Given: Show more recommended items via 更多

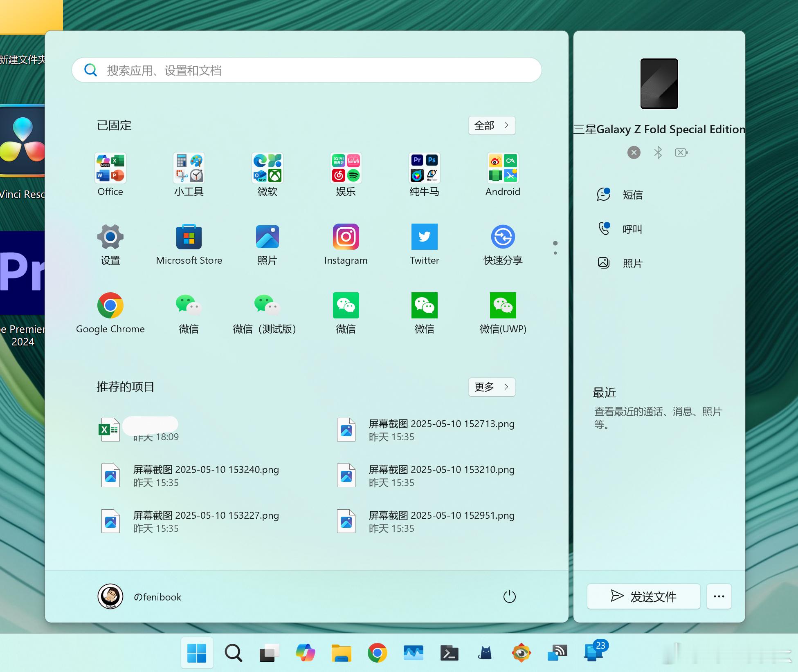Looking at the screenshot, I should [492, 387].
